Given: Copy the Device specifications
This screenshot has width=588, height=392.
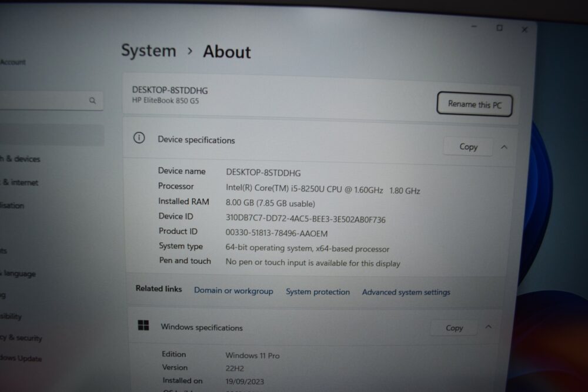Looking at the screenshot, I should click(x=468, y=146).
